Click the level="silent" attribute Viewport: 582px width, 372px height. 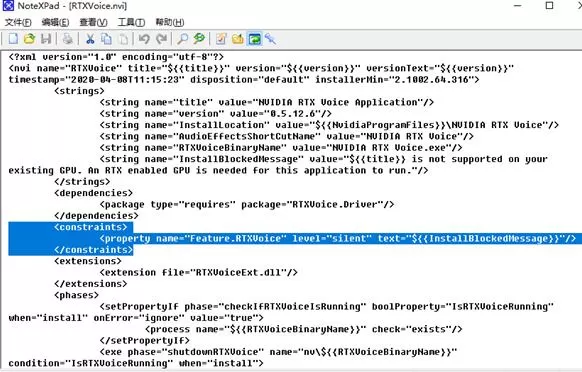332,238
